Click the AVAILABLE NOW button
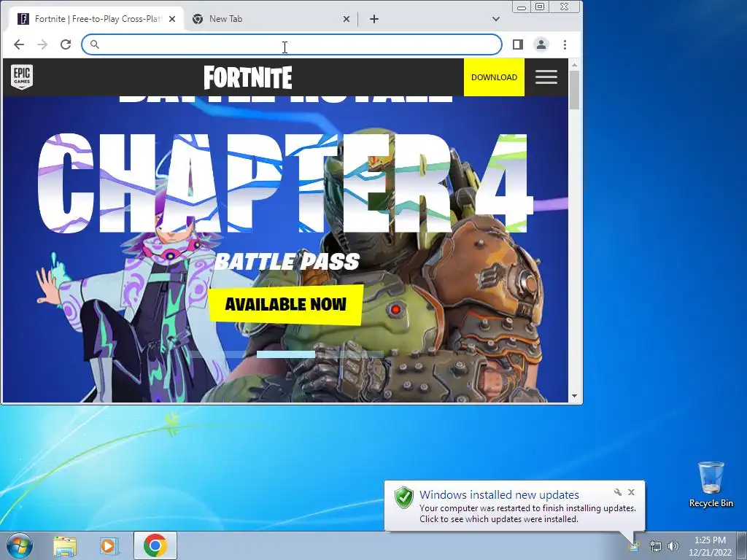Image resolution: width=747 pixels, height=560 pixels. (286, 305)
